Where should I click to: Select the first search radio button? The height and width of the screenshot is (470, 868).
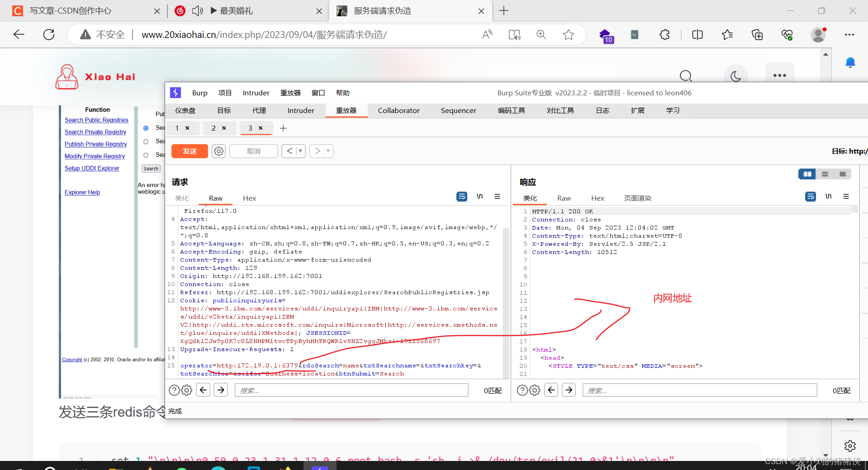pos(146,128)
